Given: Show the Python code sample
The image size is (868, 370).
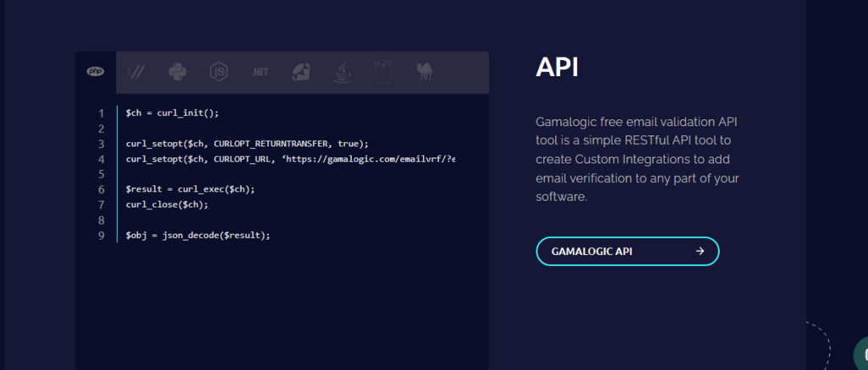Looking at the screenshot, I should click(x=176, y=72).
